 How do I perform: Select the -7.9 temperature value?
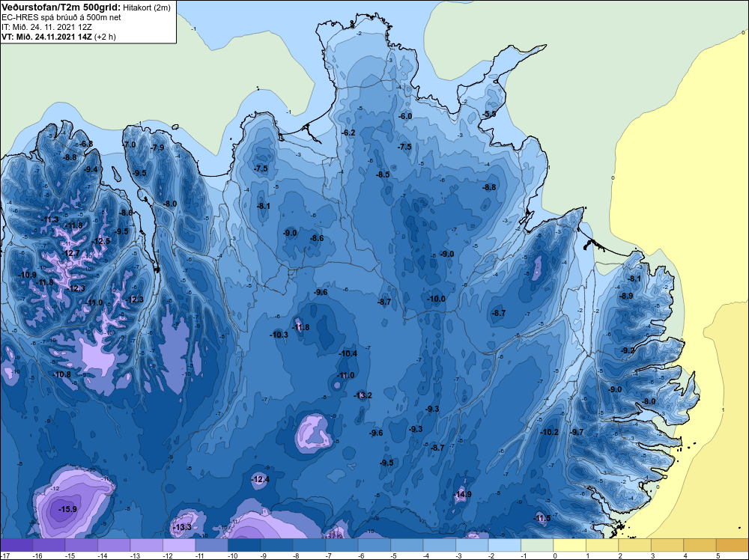pyautogui.click(x=157, y=147)
